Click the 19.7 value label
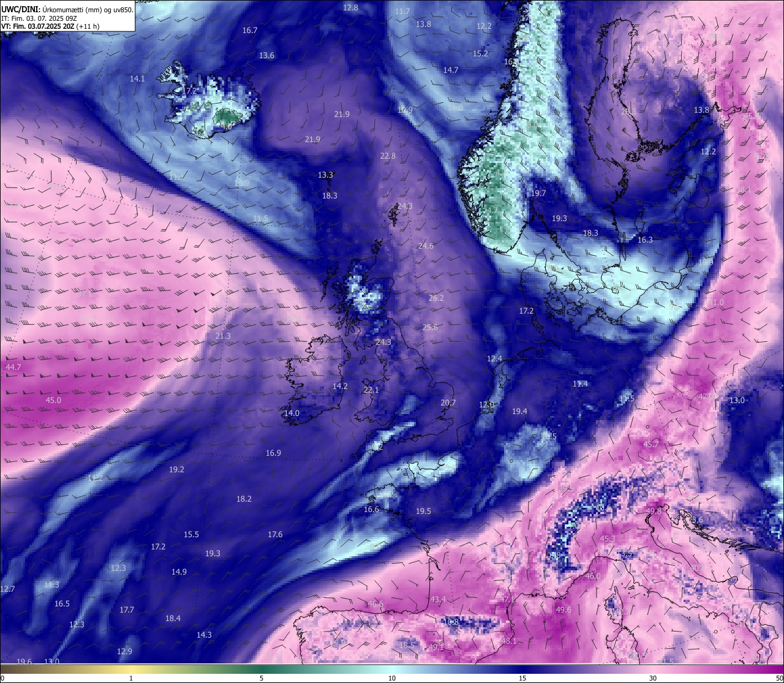 pyautogui.click(x=538, y=193)
